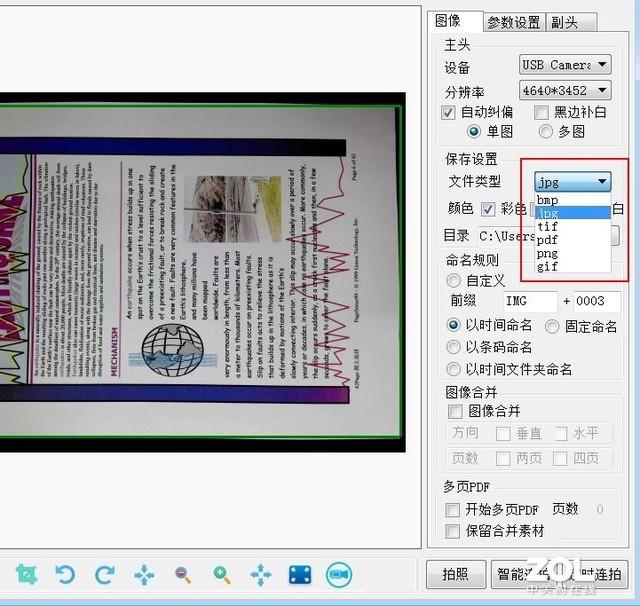Choose pdf from the file type list
The image size is (640, 606).
click(x=572, y=240)
